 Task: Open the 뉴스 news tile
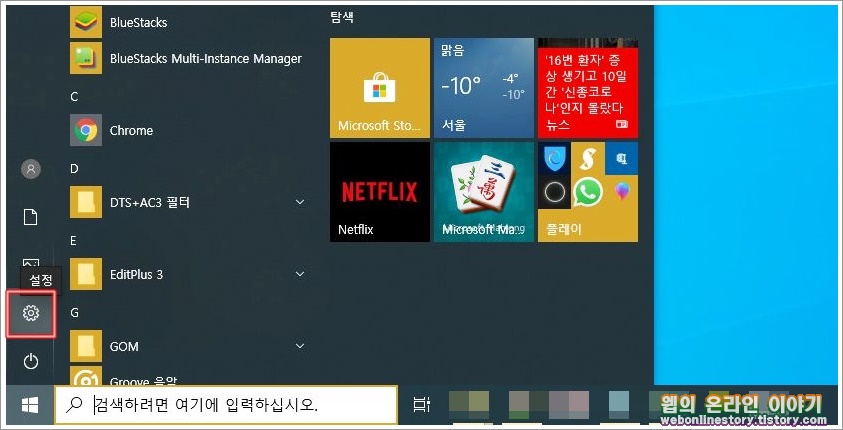tap(588, 88)
